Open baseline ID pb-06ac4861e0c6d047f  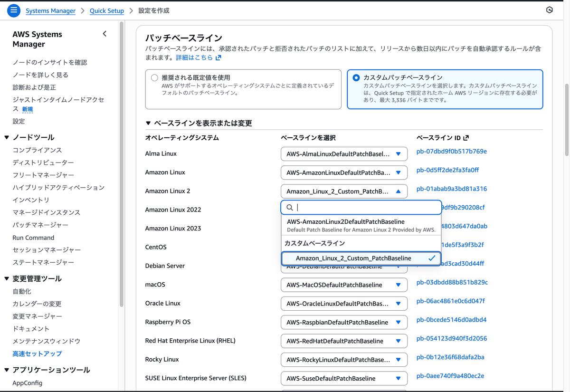pyautogui.click(x=451, y=301)
